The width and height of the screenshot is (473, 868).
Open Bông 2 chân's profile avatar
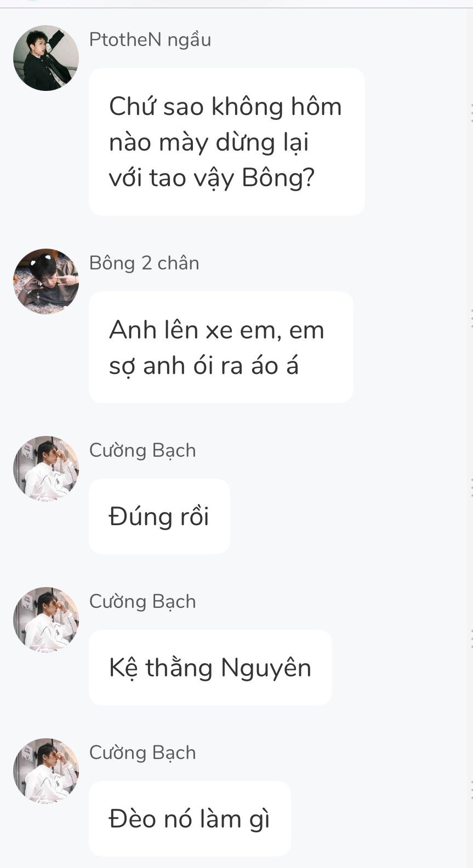point(46,281)
